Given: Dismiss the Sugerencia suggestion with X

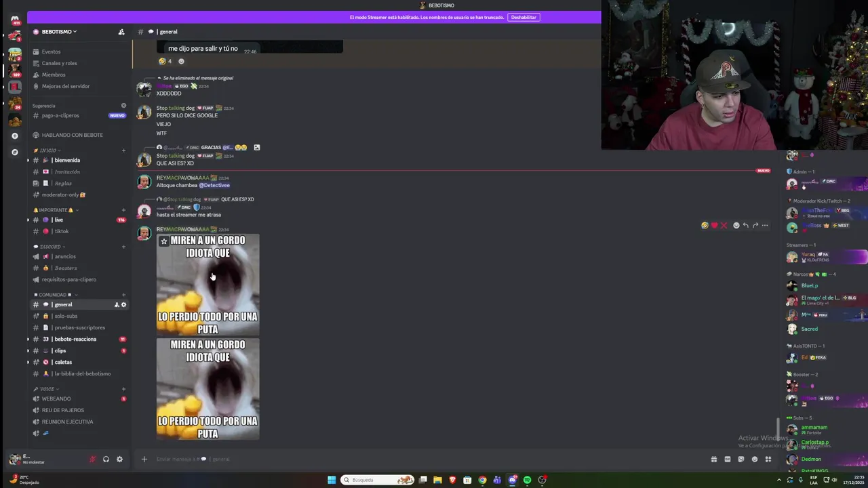Looking at the screenshot, I should (123, 106).
